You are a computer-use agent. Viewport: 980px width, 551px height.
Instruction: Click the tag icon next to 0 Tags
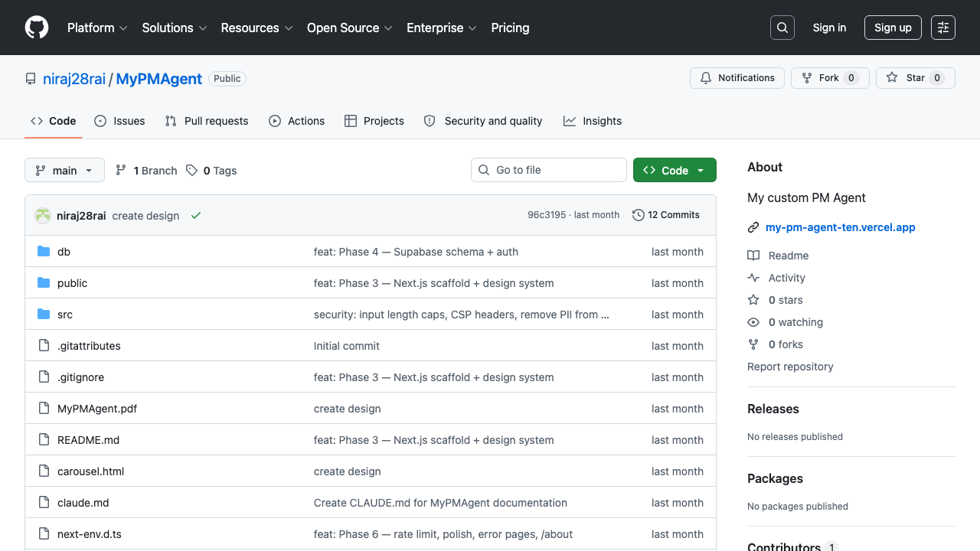[x=191, y=171]
